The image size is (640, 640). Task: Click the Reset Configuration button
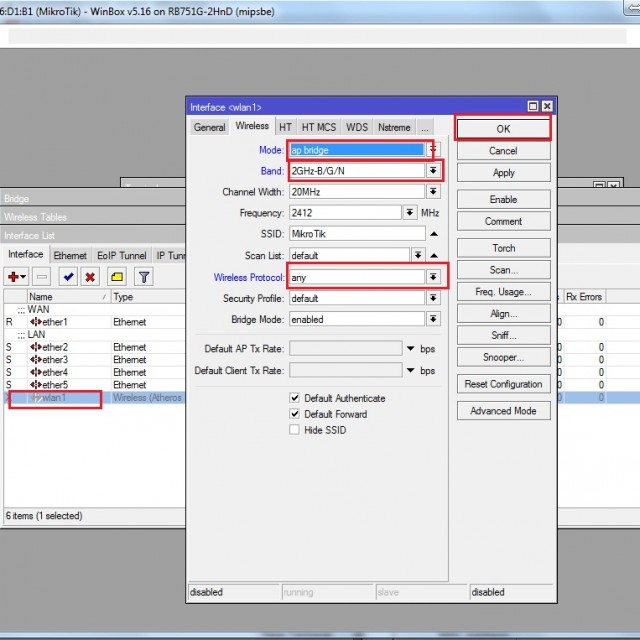pos(503,384)
